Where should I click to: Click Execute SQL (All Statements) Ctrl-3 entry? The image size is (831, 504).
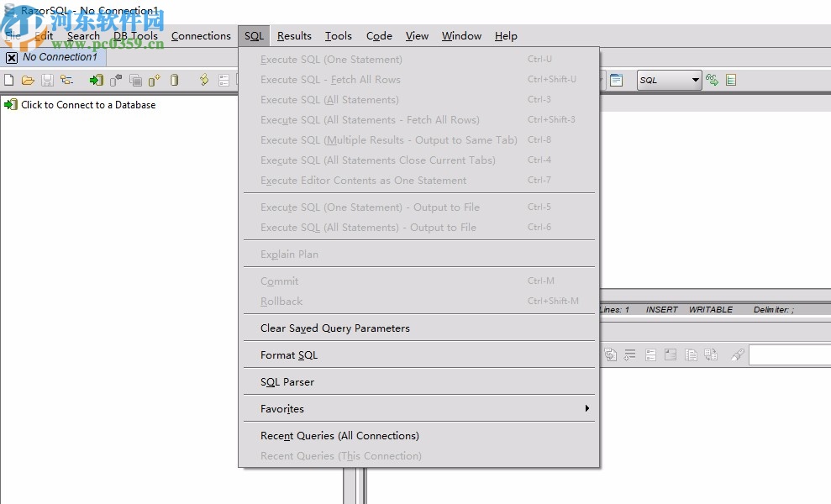point(418,100)
